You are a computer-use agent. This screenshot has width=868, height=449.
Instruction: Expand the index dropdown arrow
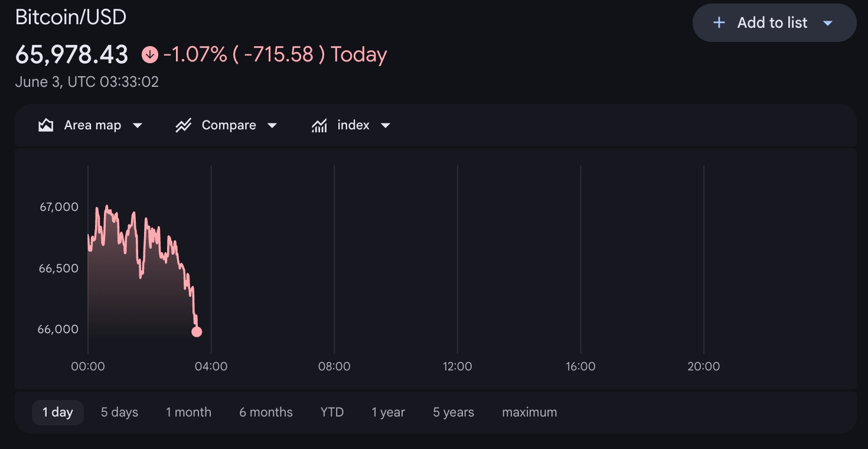(x=386, y=126)
